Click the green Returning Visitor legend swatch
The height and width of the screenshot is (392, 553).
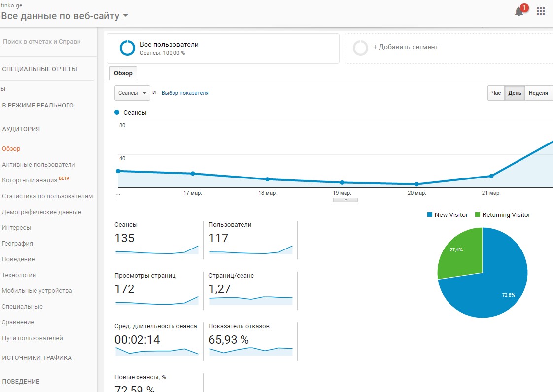(478, 215)
